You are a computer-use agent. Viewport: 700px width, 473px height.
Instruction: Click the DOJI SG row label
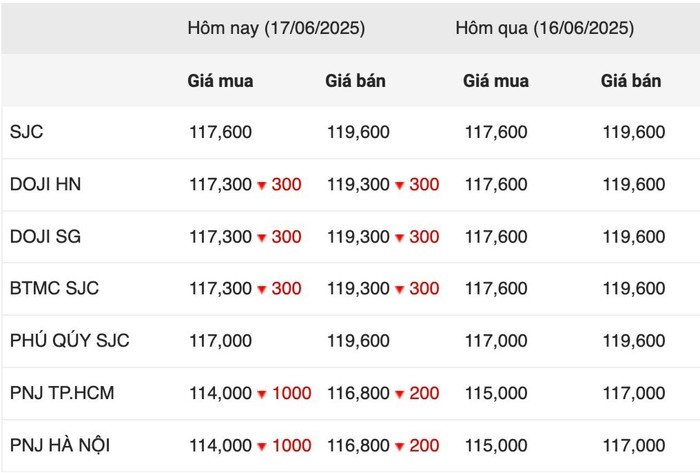46,236
